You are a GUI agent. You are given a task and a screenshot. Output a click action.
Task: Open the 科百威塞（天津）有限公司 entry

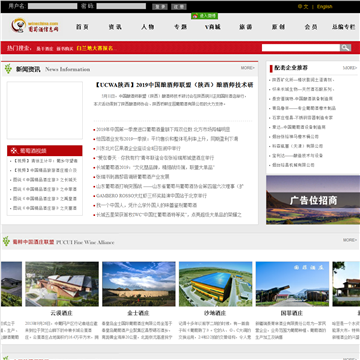coord(297,146)
